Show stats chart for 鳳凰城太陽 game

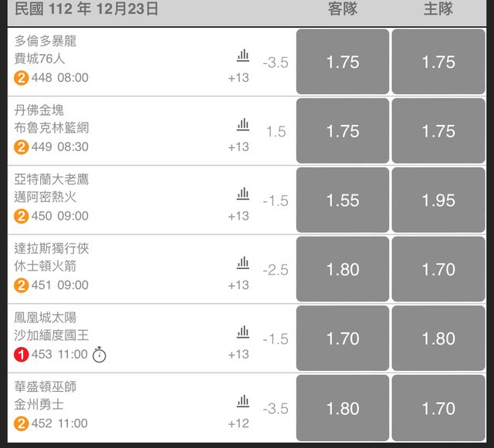pos(243,332)
